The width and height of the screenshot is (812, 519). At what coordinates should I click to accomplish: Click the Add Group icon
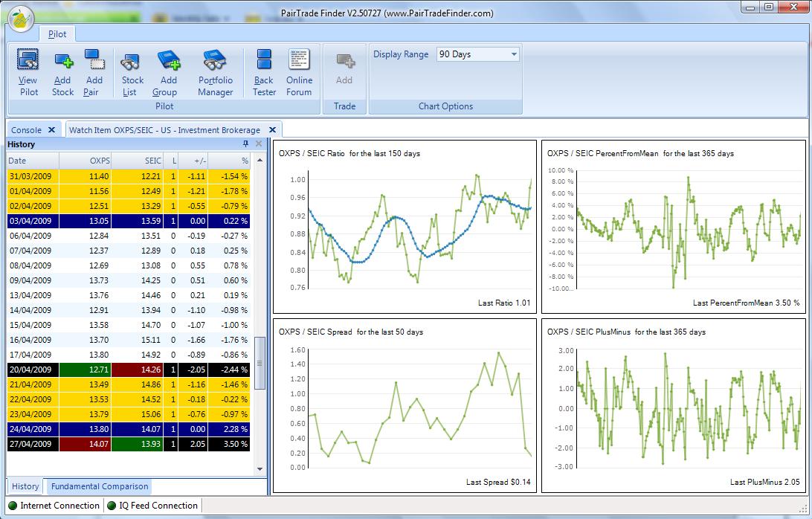click(168, 59)
